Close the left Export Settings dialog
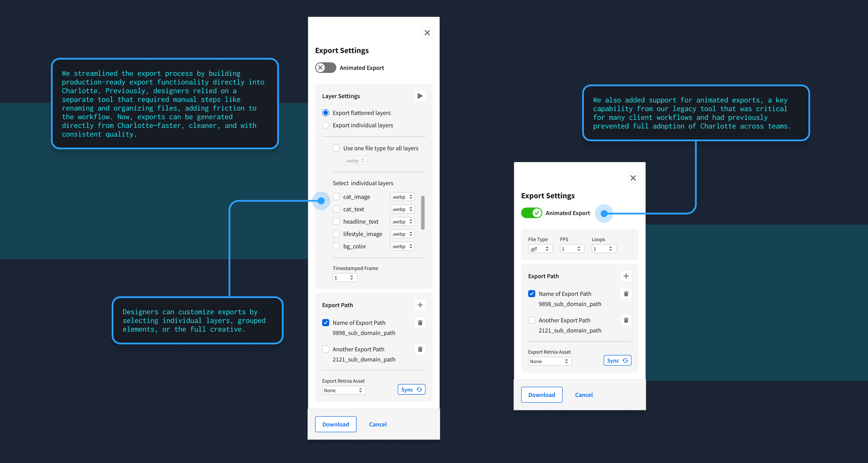 [x=427, y=33]
